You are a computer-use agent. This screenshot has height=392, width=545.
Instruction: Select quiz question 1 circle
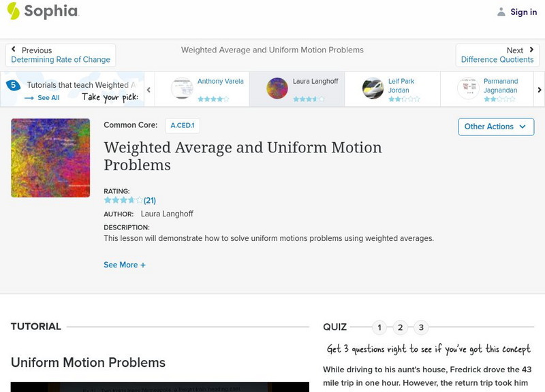coord(379,327)
